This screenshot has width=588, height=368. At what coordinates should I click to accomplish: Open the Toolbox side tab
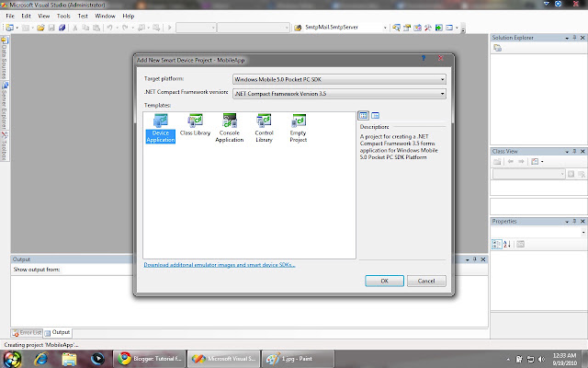(x=5, y=145)
